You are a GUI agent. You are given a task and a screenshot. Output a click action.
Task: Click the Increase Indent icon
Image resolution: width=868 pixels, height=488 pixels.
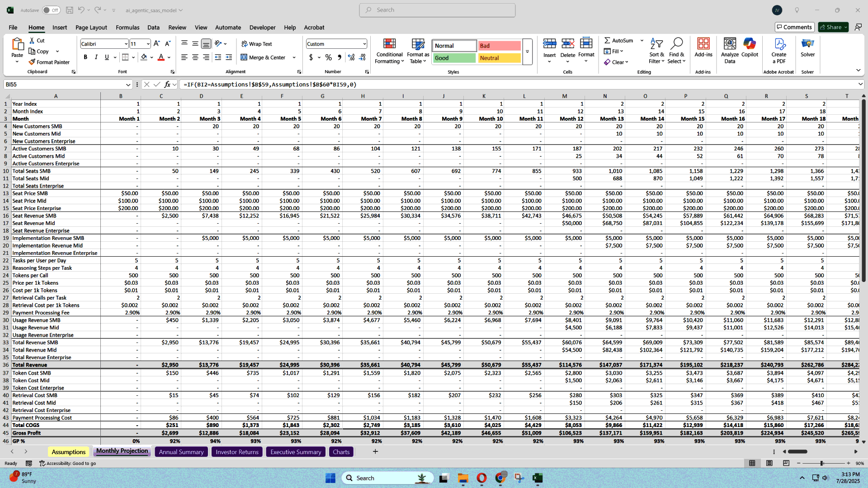(229, 57)
